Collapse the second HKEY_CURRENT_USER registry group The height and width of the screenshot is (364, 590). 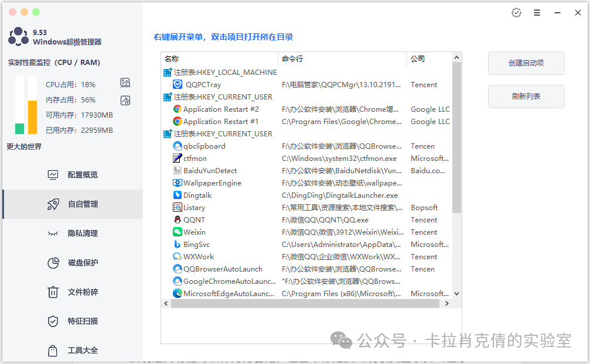168,134
